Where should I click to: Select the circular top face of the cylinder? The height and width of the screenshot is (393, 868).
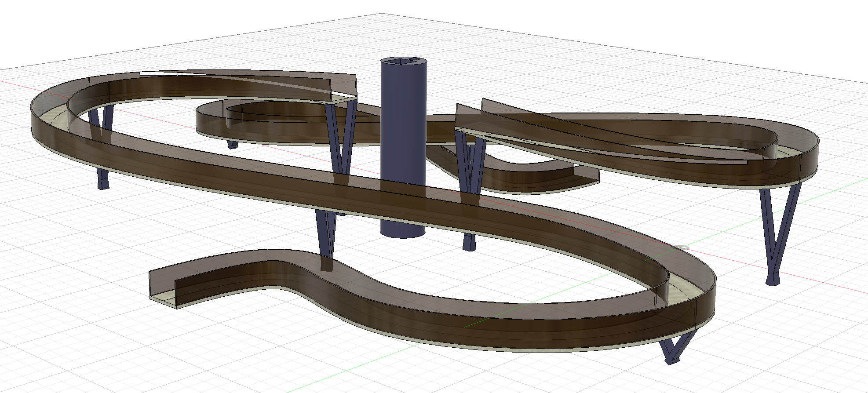(x=404, y=61)
